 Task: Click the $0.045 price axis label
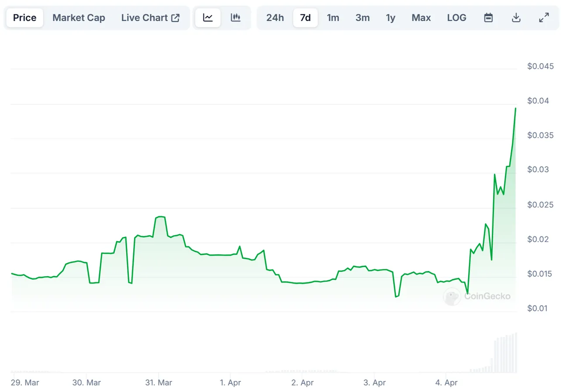(x=541, y=66)
